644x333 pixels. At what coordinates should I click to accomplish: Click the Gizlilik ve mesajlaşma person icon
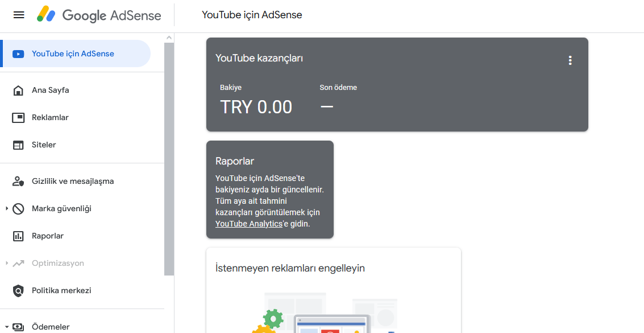pyautogui.click(x=18, y=181)
